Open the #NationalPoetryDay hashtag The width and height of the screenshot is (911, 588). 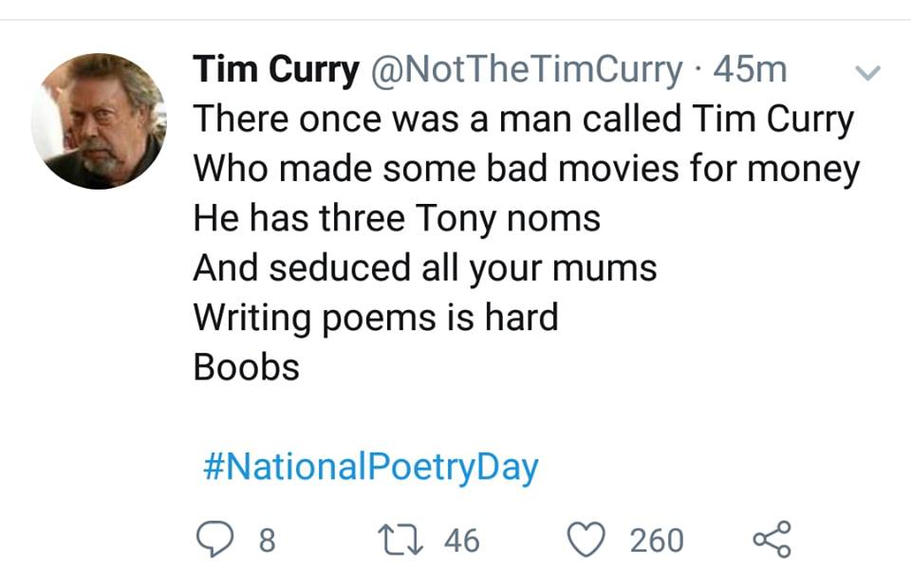pos(370,467)
